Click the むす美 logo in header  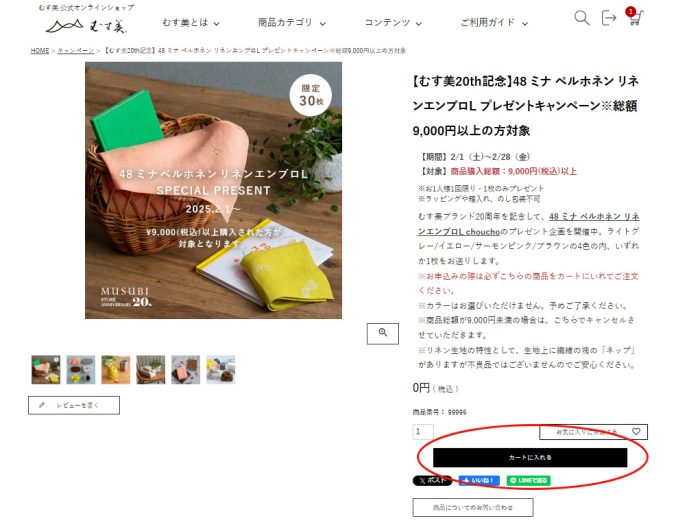tap(86, 26)
